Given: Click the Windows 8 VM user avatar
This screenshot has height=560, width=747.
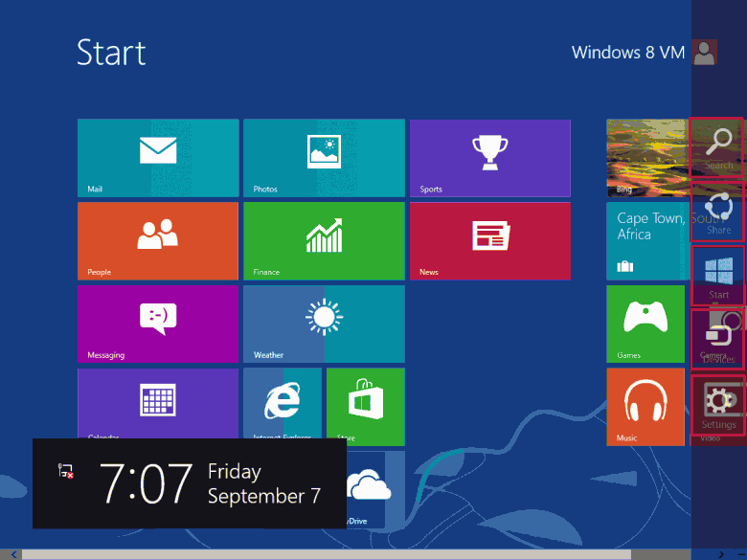Looking at the screenshot, I should (x=704, y=52).
